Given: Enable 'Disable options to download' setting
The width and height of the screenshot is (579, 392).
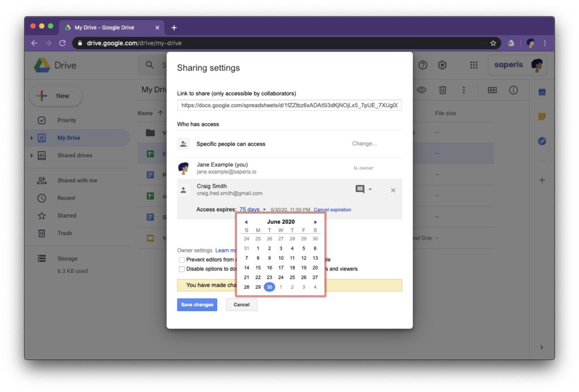Looking at the screenshot, I should [182, 269].
